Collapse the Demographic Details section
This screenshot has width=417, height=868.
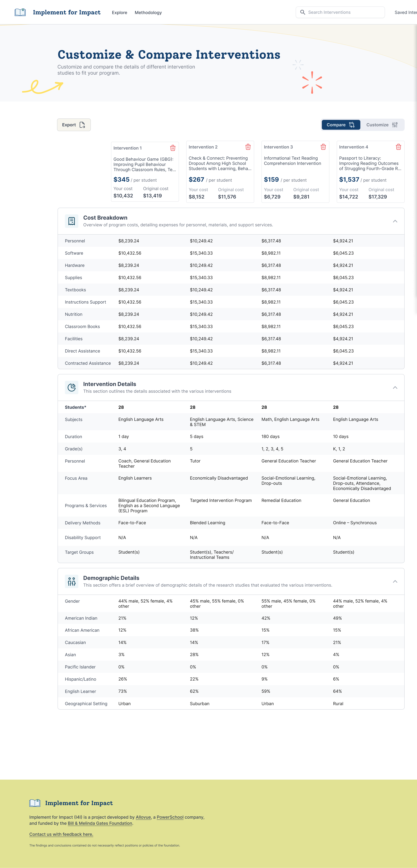395,582
